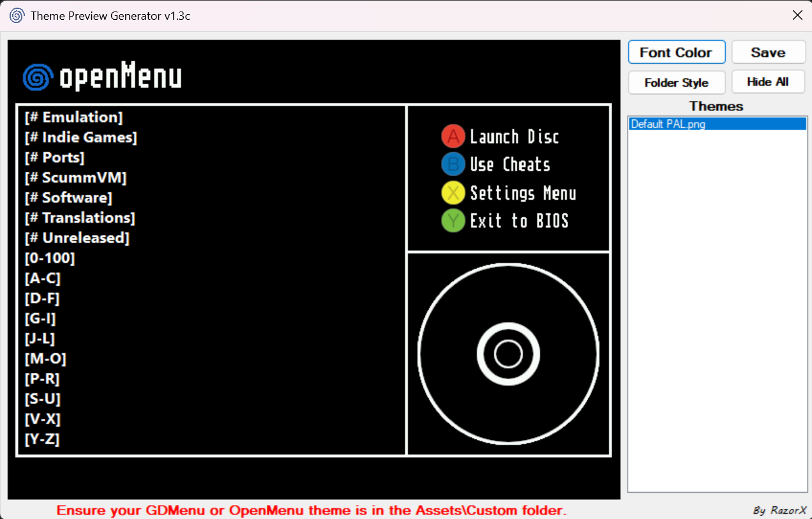Click the green Y button icon
This screenshot has width=812, height=519.
[453, 221]
